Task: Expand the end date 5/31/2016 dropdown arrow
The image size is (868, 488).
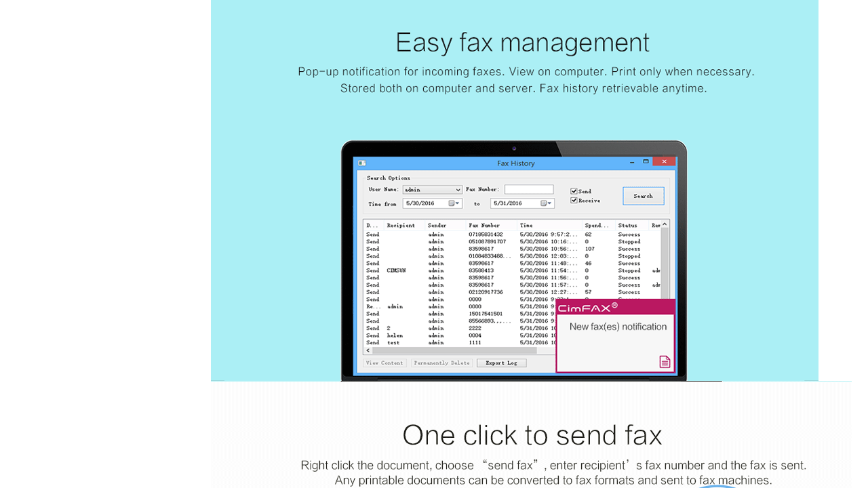Action: 549,203
